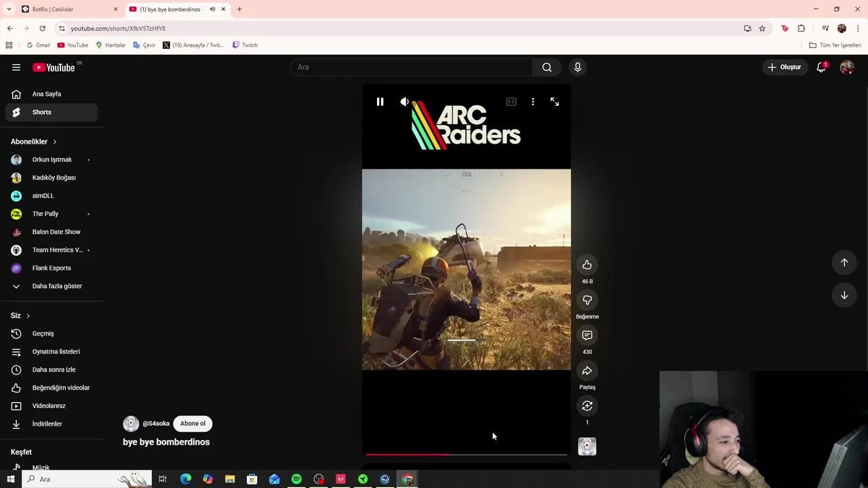Toggle captions on the Short
The image size is (868, 488).
(511, 102)
